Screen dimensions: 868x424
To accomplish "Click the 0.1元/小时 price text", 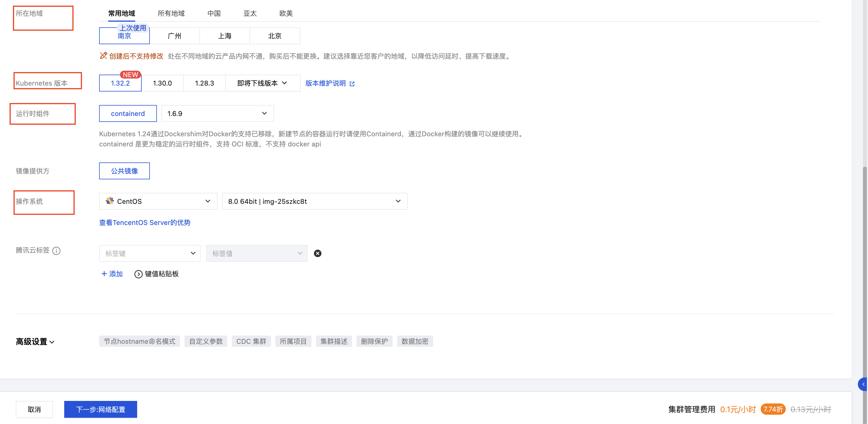I will pyautogui.click(x=738, y=410).
